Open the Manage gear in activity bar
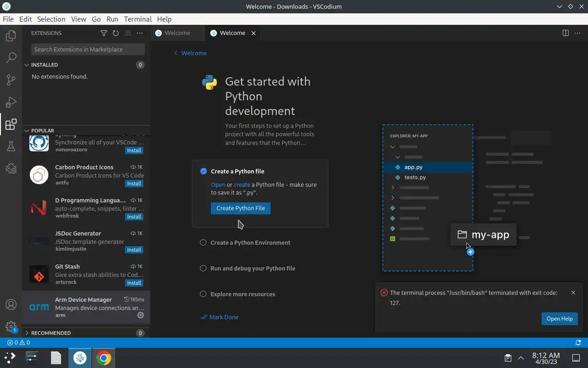Image resolution: width=588 pixels, height=368 pixels. [x=11, y=327]
